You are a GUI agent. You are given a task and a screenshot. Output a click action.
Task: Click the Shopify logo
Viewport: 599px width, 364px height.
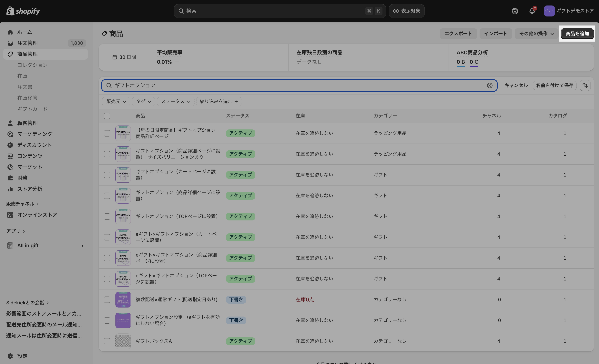(x=23, y=11)
